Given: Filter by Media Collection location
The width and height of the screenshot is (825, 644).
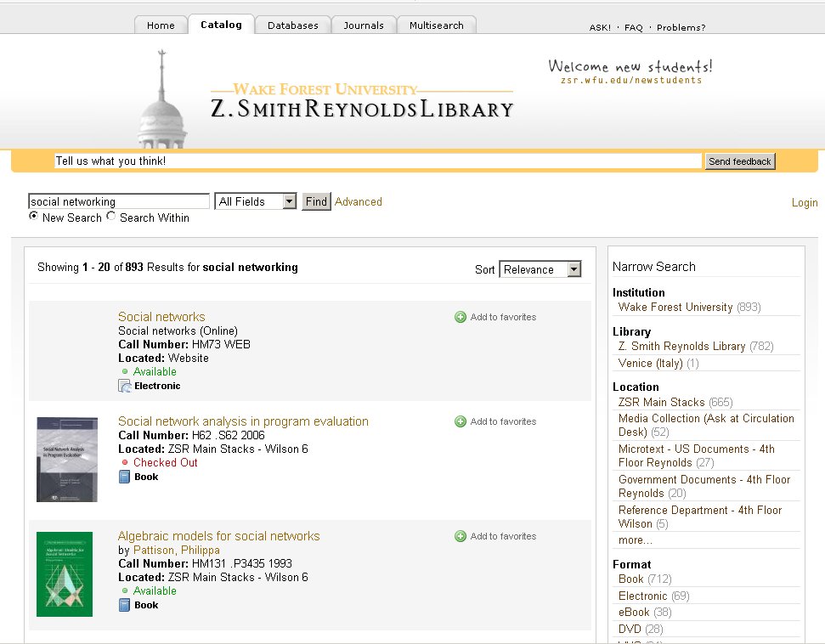Looking at the screenshot, I should 706,425.
